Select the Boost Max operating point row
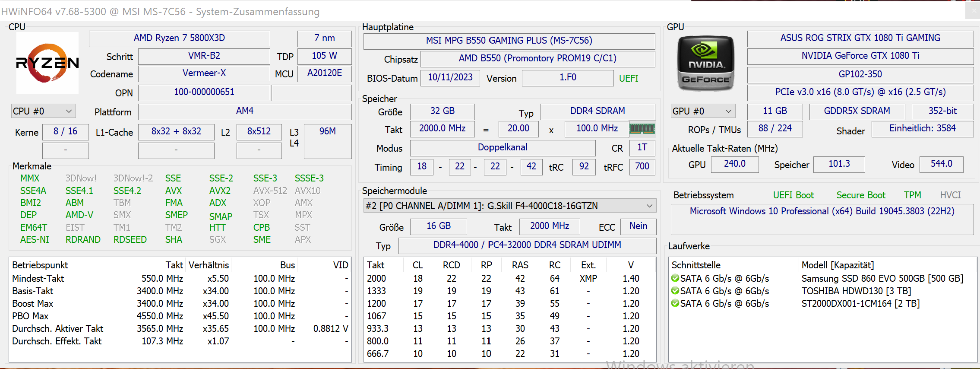Screen dimensions: 980x369 pyautogui.click(x=180, y=303)
